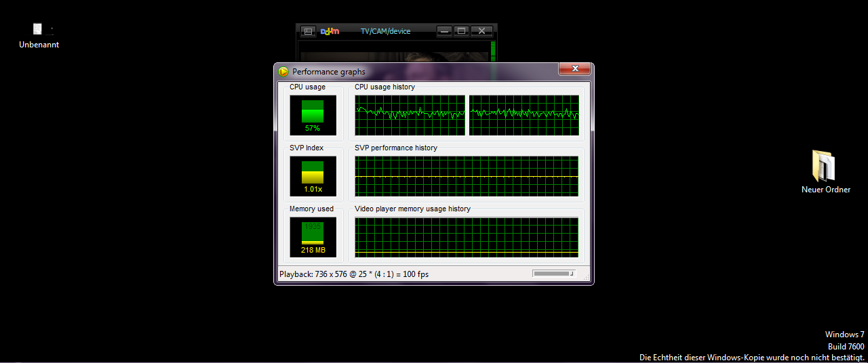Viewport: 868px width, 363px height.
Task: Click the Memory used meter gauge
Action: pos(313,236)
